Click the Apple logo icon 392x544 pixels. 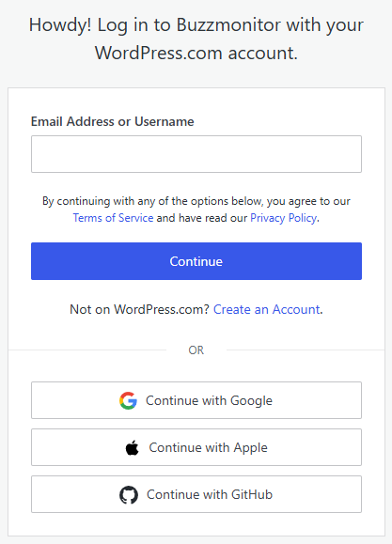pyautogui.click(x=132, y=447)
